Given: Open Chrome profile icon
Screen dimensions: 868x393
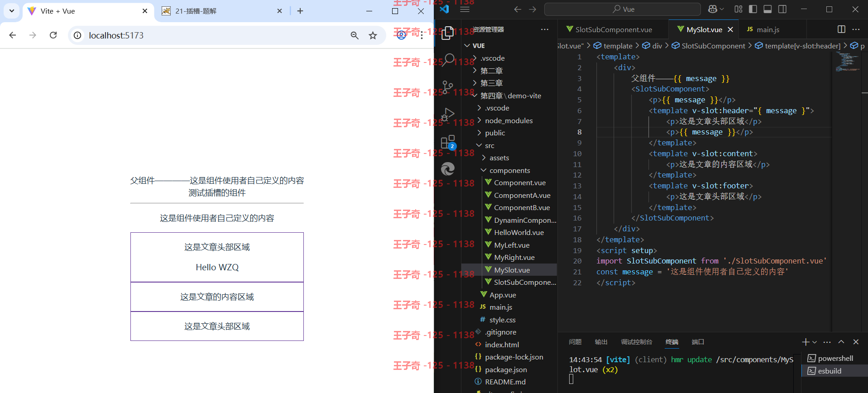Looking at the screenshot, I should coord(401,35).
